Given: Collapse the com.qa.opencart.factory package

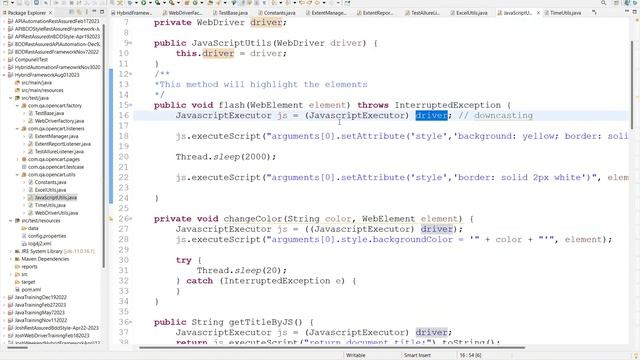Looking at the screenshot, I should (x=18, y=106).
